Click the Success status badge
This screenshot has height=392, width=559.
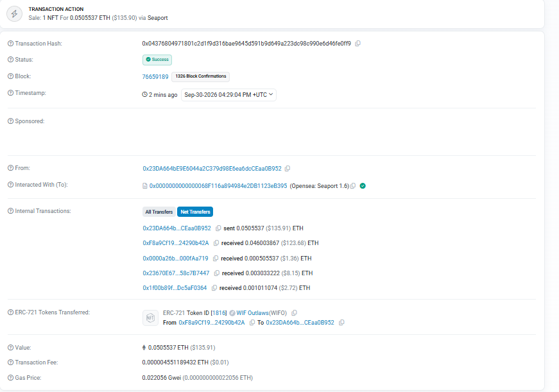click(x=157, y=60)
